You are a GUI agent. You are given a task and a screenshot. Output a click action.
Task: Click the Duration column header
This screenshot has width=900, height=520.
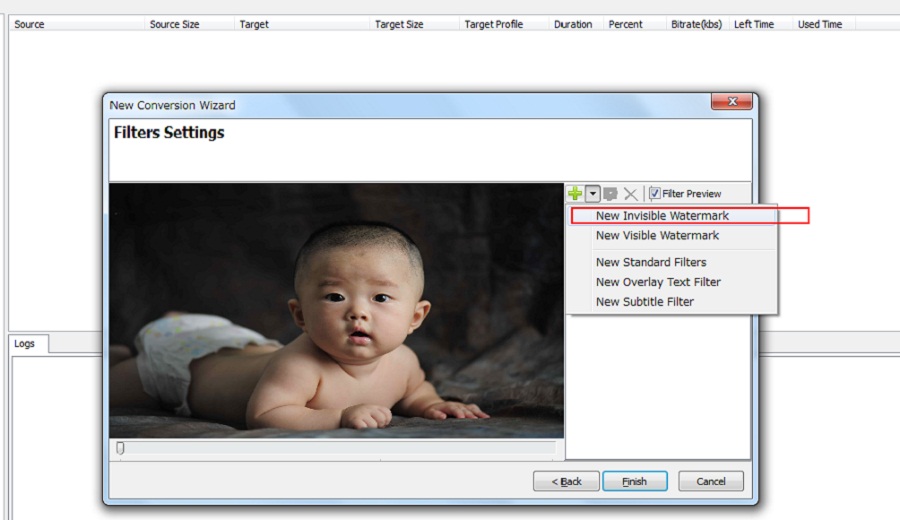(x=576, y=24)
